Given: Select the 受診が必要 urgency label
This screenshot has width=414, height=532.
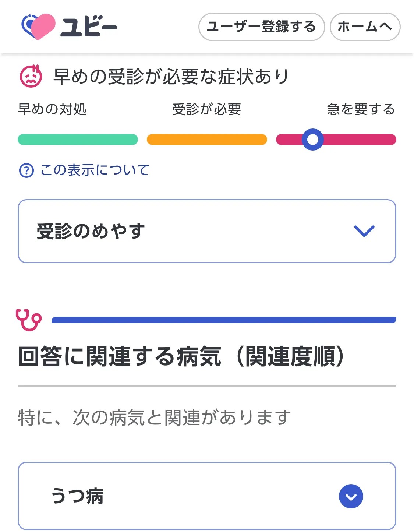Looking at the screenshot, I should pos(206,109).
